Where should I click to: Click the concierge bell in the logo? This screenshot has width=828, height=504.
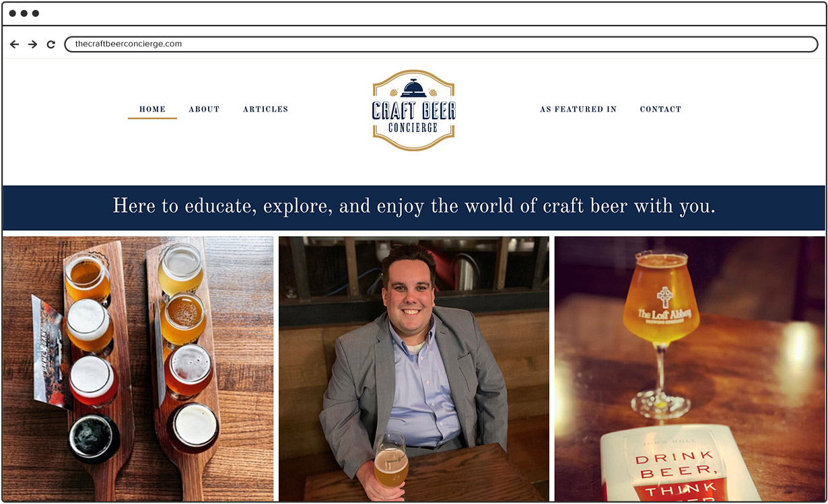[414, 88]
